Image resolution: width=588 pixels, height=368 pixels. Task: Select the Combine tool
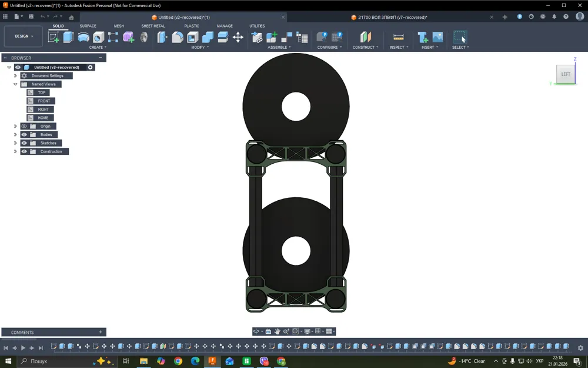(208, 37)
